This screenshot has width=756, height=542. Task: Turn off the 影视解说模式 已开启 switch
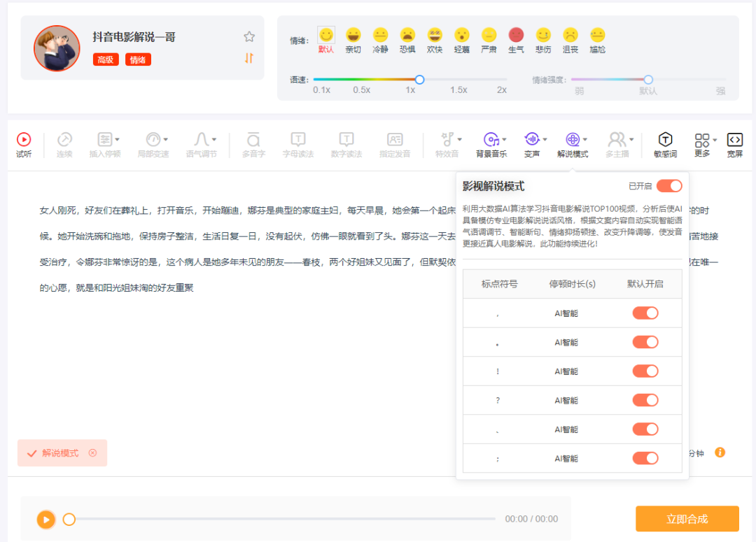click(668, 186)
